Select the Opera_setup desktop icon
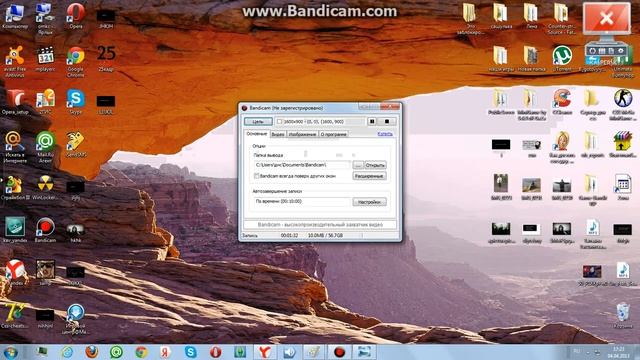 pos(15,101)
